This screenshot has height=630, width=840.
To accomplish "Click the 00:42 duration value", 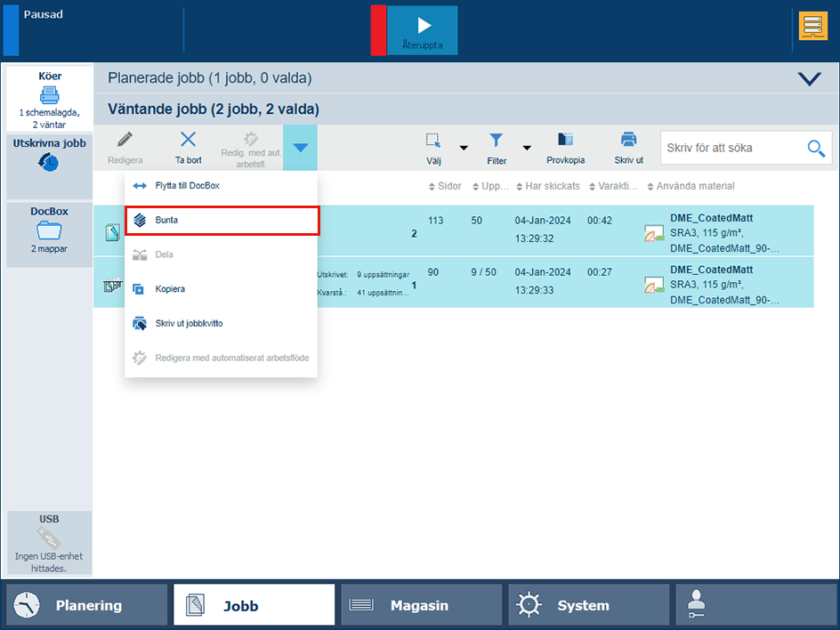I will (x=600, y=221).
